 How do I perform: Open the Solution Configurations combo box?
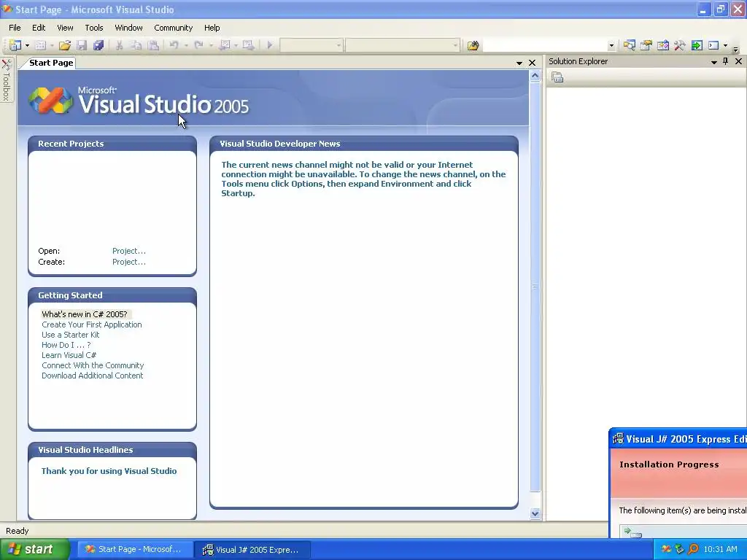click(311, 46)
